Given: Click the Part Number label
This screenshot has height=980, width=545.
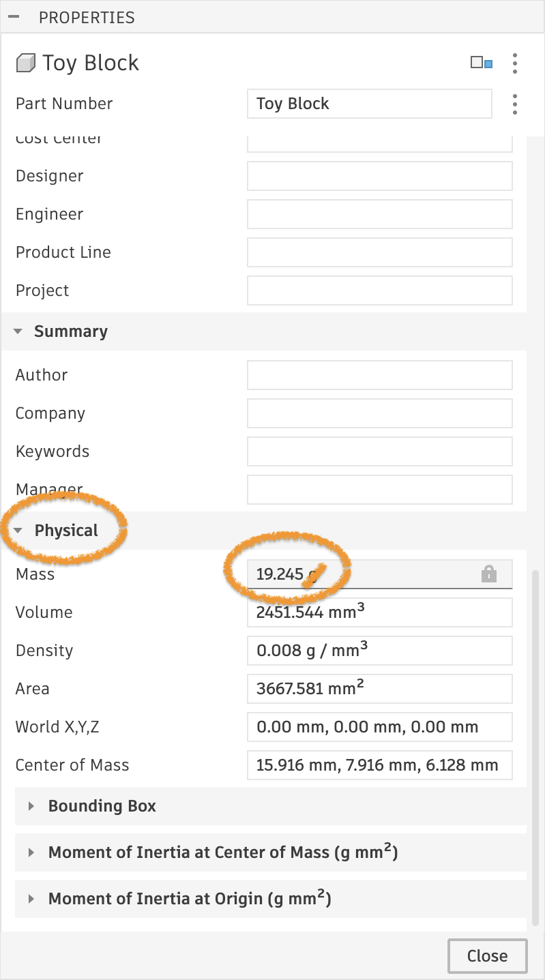Looking at the screenshot, I should click(x=64, y=104).
